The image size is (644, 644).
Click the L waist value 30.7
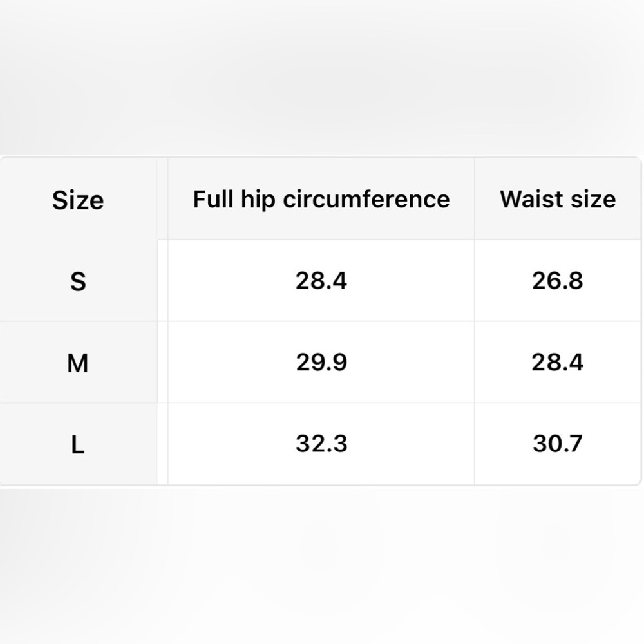click(x=557, y=444)
